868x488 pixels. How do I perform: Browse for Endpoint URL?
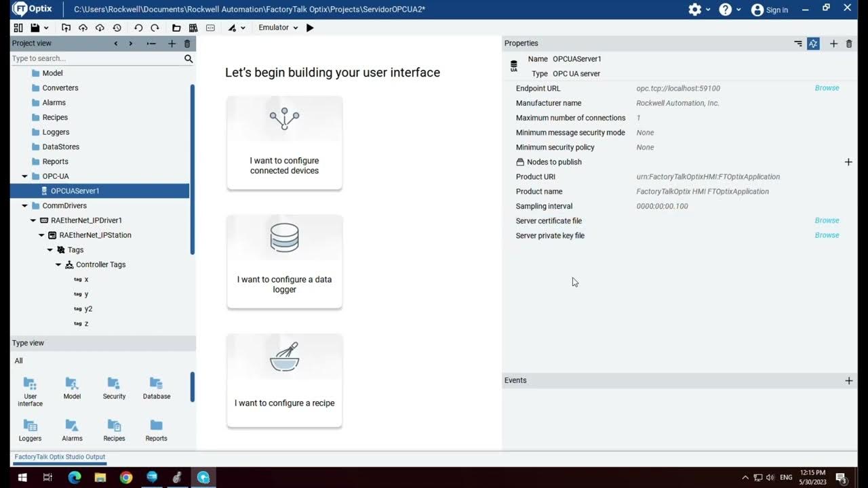pyautogui.click(x=827, y=88)
